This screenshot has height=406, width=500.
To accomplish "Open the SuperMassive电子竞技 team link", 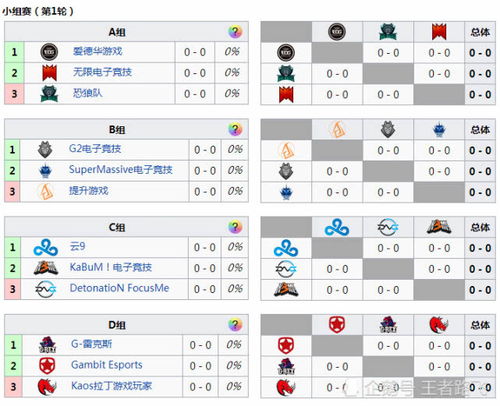I will click(x=121, y=170).
